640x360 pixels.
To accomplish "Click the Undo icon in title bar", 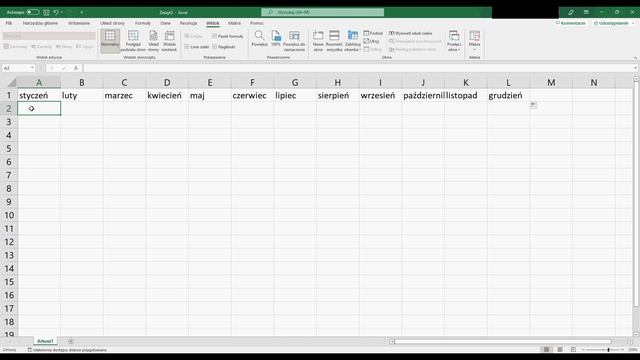I will pyautogui.click(x=56, y=12).
